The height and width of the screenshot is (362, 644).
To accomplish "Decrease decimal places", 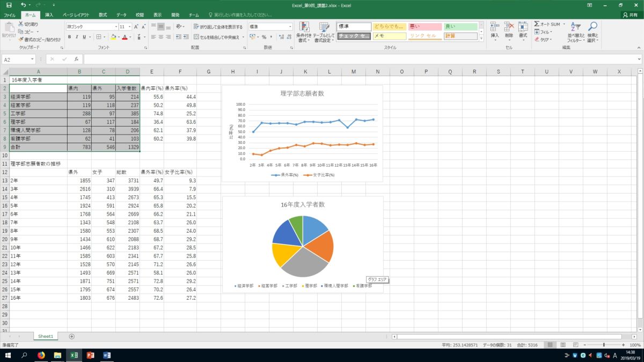I will pos(289,37).
